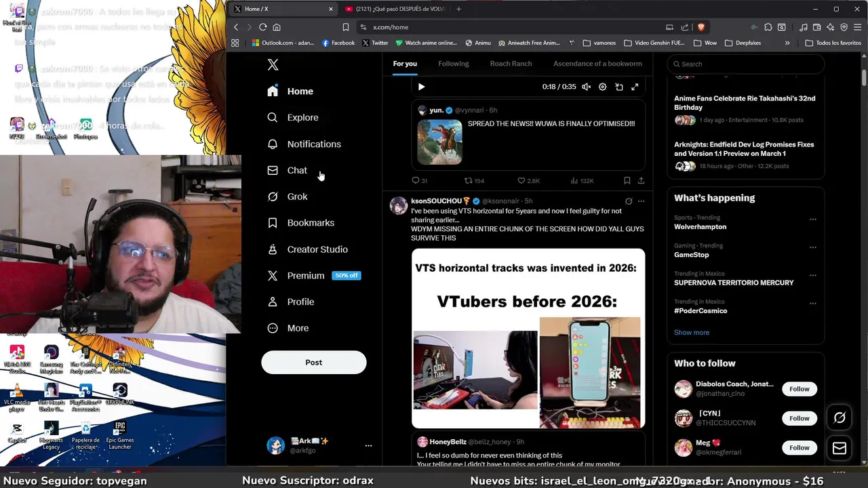Open more options on ksonSOUCHOU post
This screenshot has width=868, height=488.
click(641, 201)
